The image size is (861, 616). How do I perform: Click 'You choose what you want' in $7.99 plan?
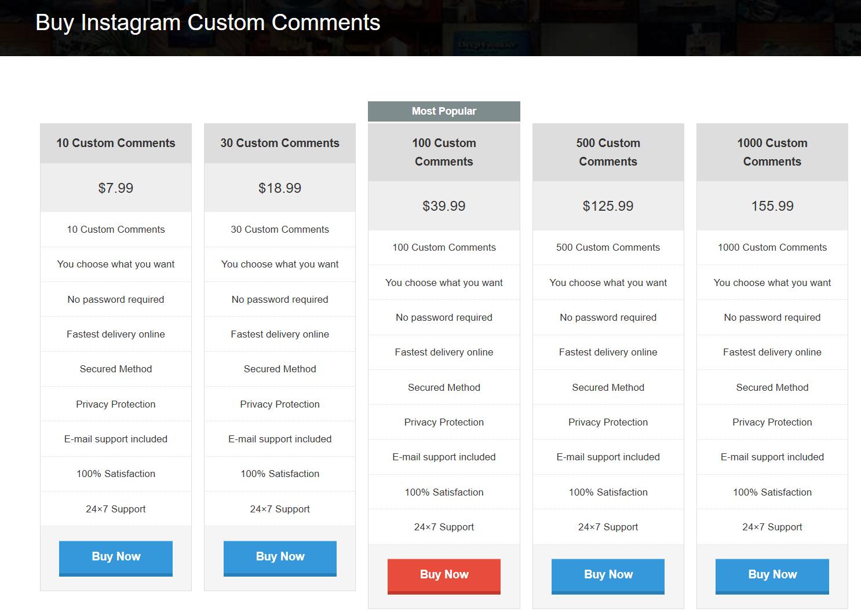pyautogui.click(x=116, y=264)
